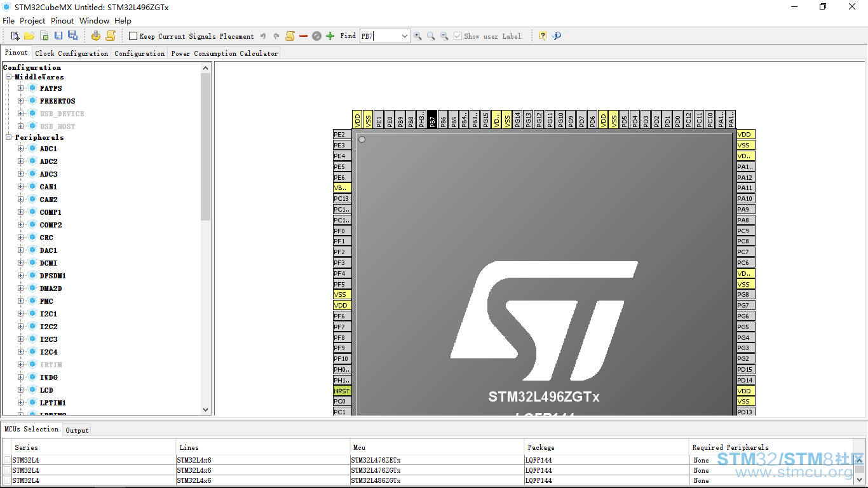Click the Undo arrow icon
The height and width of the screenshot is (488, 868).
(x=263, y=36)
